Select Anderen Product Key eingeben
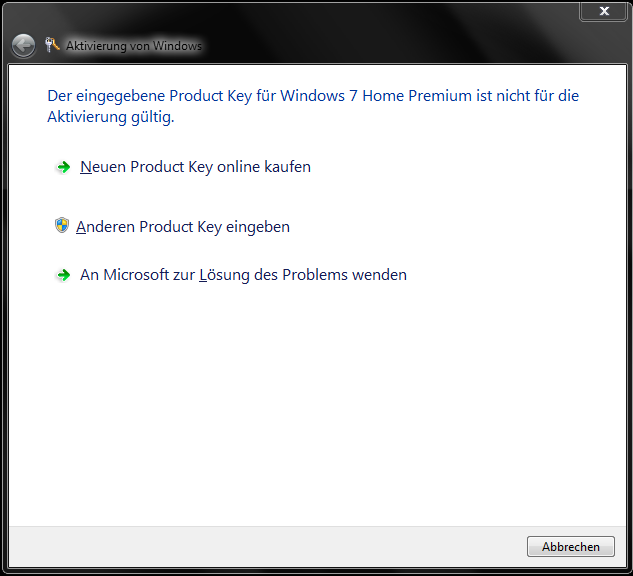The height and width of the screenshot is (576, 633). (183, 227)
